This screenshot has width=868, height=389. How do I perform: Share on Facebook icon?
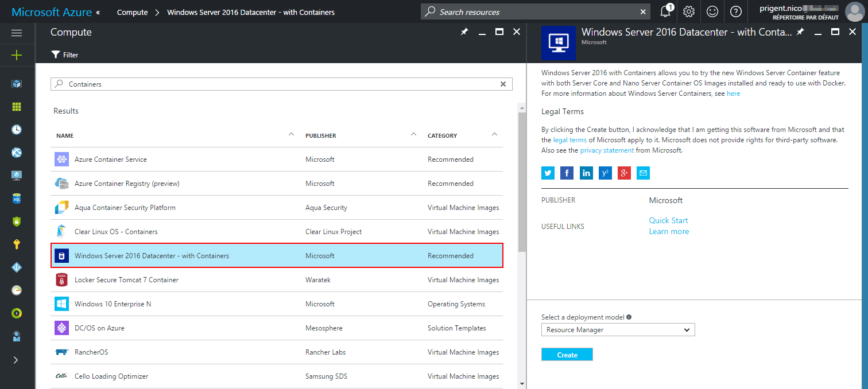567,173
